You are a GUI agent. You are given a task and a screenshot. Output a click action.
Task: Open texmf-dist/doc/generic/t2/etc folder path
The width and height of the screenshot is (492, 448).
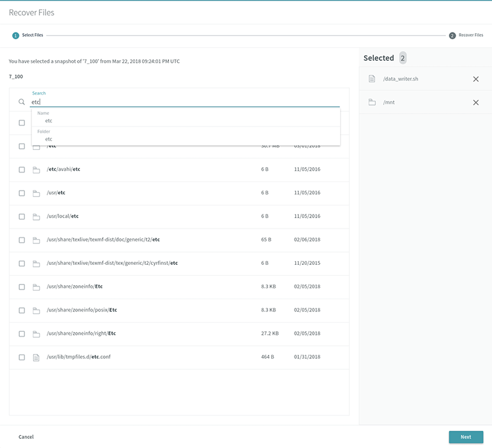coord(103,240)
